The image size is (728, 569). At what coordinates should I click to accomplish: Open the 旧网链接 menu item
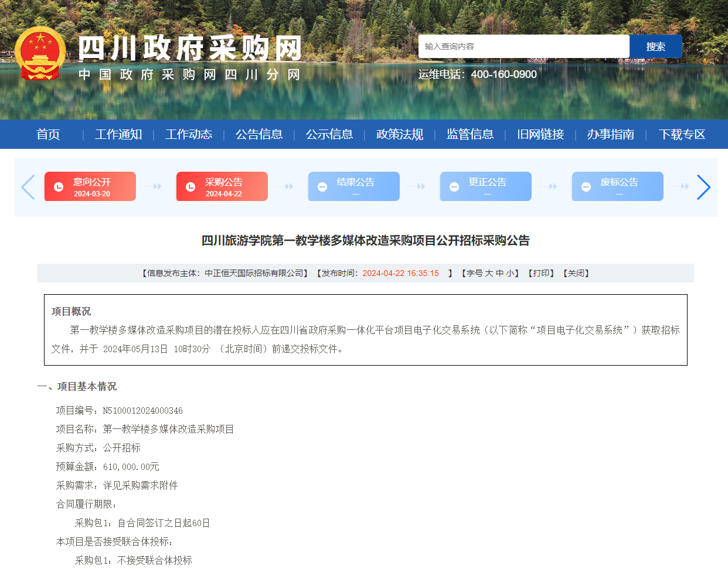coord(540,134)
